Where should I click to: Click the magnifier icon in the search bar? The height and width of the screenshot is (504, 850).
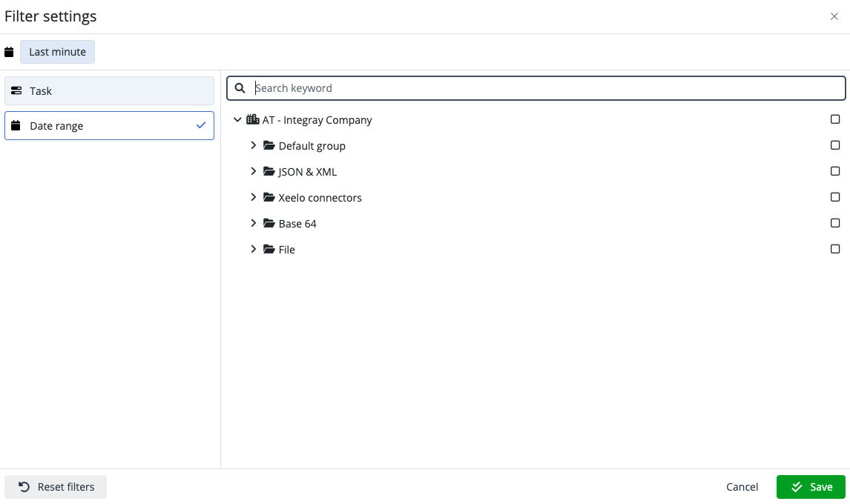pos(240,87)
